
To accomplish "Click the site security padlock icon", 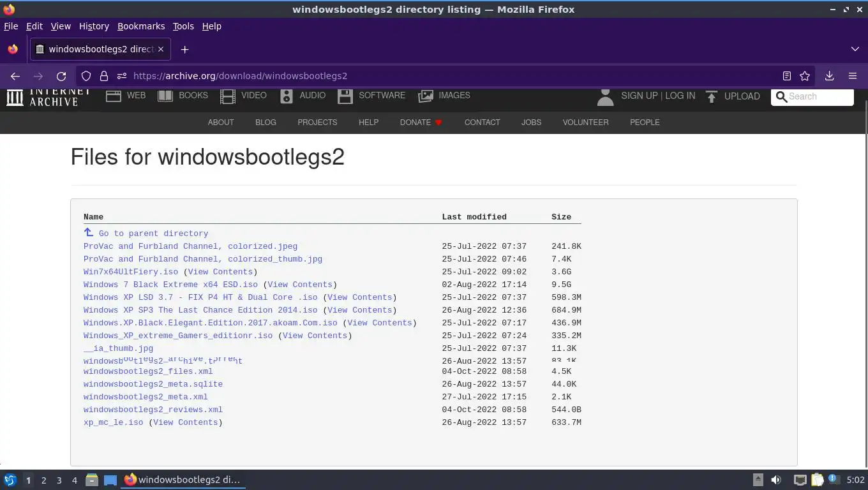I will (x=104, y=76).
